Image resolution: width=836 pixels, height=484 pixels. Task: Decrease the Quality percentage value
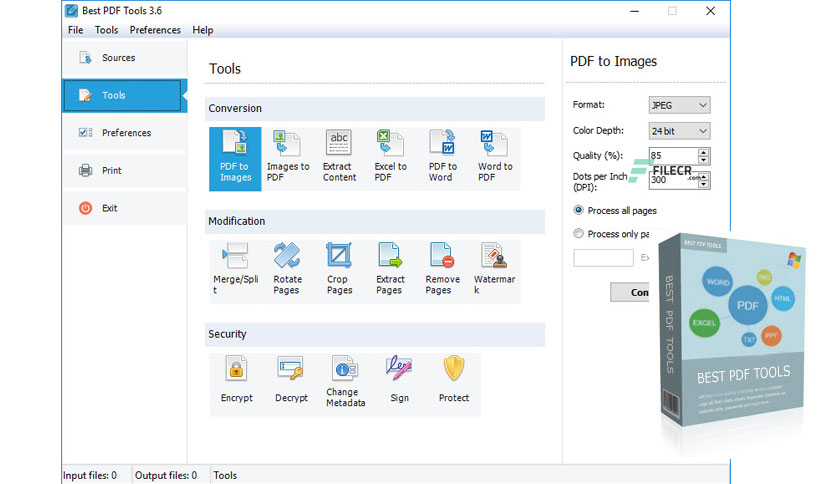pos(704,160)
